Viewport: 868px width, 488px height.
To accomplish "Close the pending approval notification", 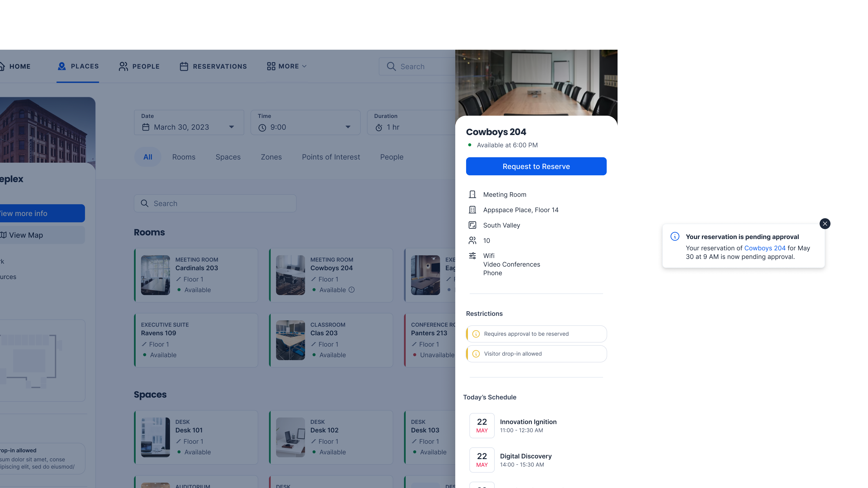I will [825, 224].
